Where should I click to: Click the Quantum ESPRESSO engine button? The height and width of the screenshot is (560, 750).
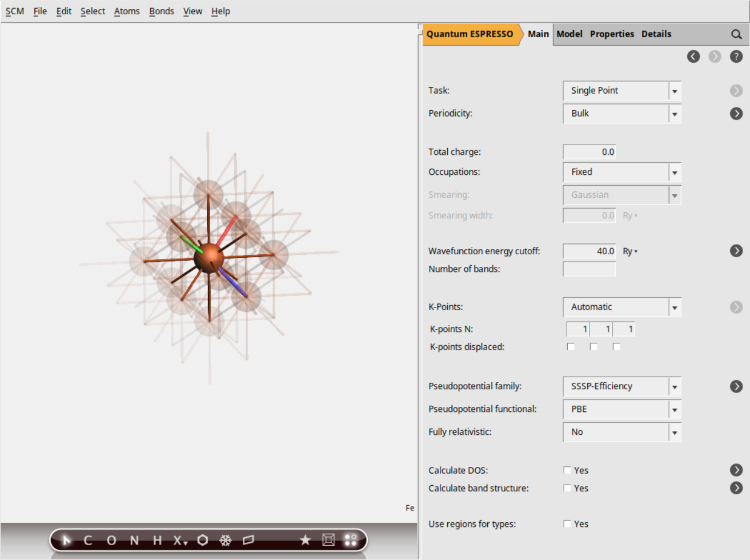point(470,34)
